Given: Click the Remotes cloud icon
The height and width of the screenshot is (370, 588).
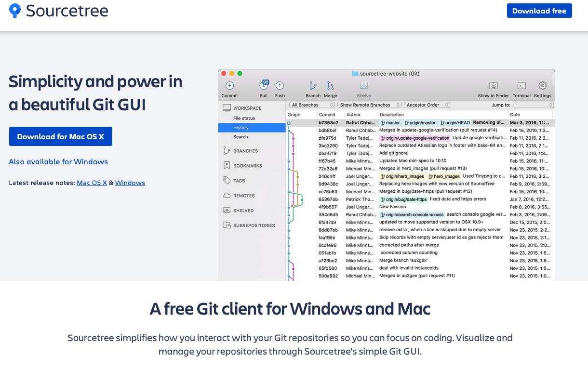Looking at the screenshot, I should tap(227, 196).
